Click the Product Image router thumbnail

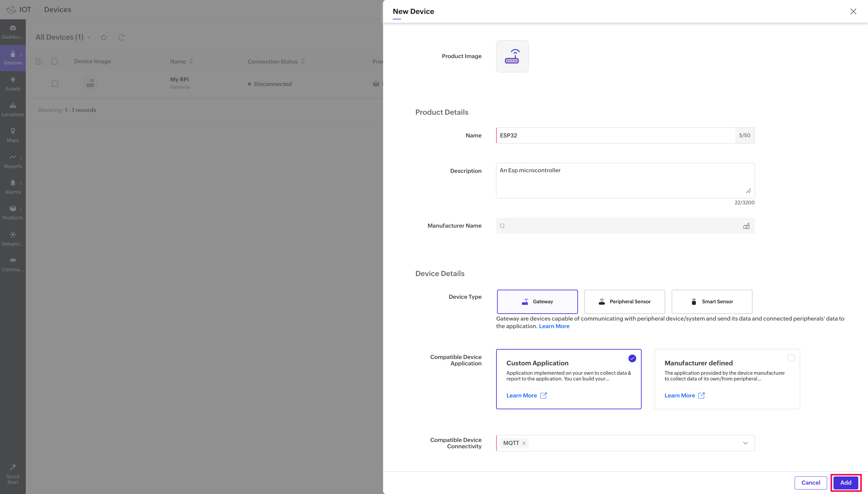(x=512, y=56)
